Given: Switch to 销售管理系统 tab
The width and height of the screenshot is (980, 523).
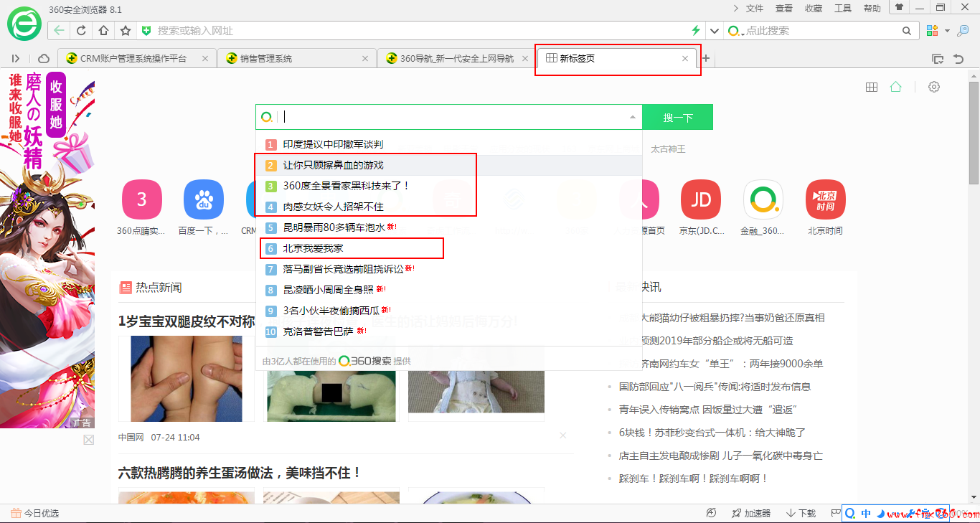Looking at the screenshot, I should click(296, 58).
